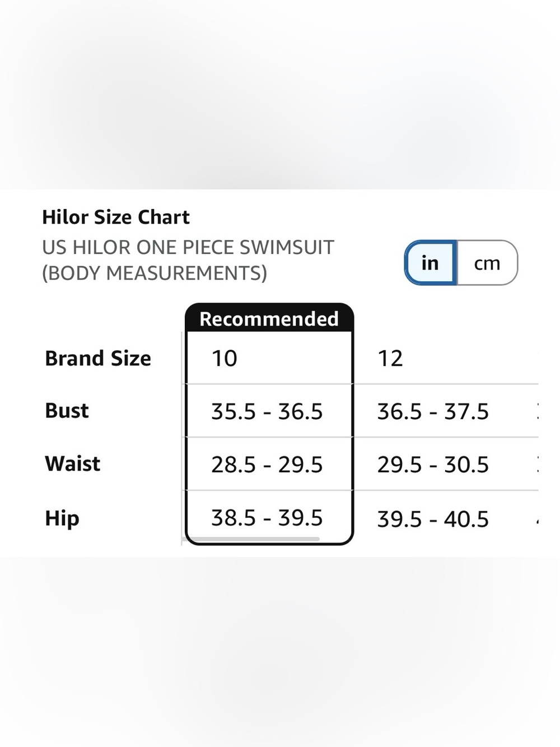This screenshot has width=560, height=747.
Task: Click the Hilor Size Chart title
Action: click(x=116, y=217)
